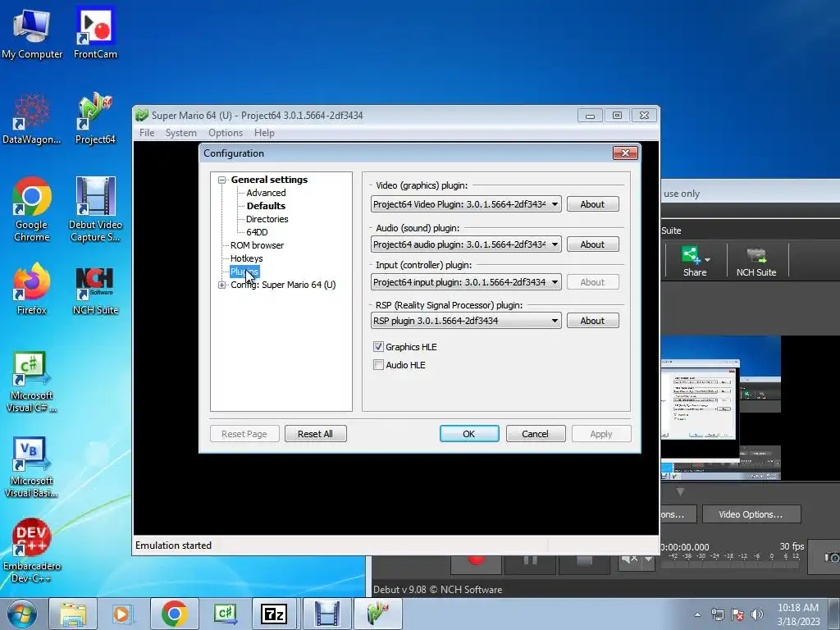Select Advanced in settings tree
Image resolution: width=840 pixels, height=630 pixels.
(x=267, y=193)
